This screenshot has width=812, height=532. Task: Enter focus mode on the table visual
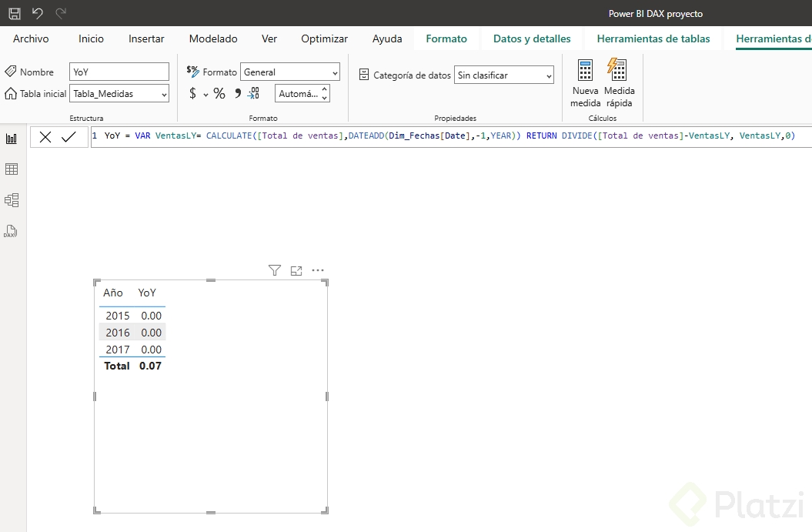click(296, 270)
